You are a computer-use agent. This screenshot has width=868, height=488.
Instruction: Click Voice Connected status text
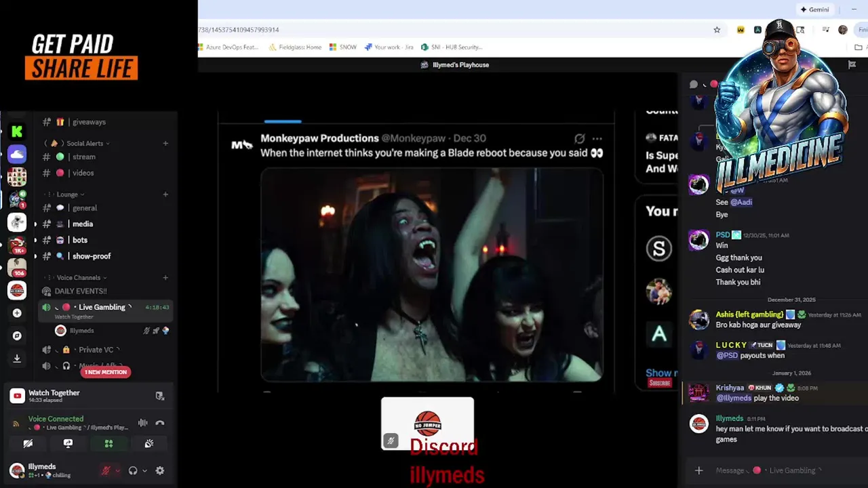point(56,419)
